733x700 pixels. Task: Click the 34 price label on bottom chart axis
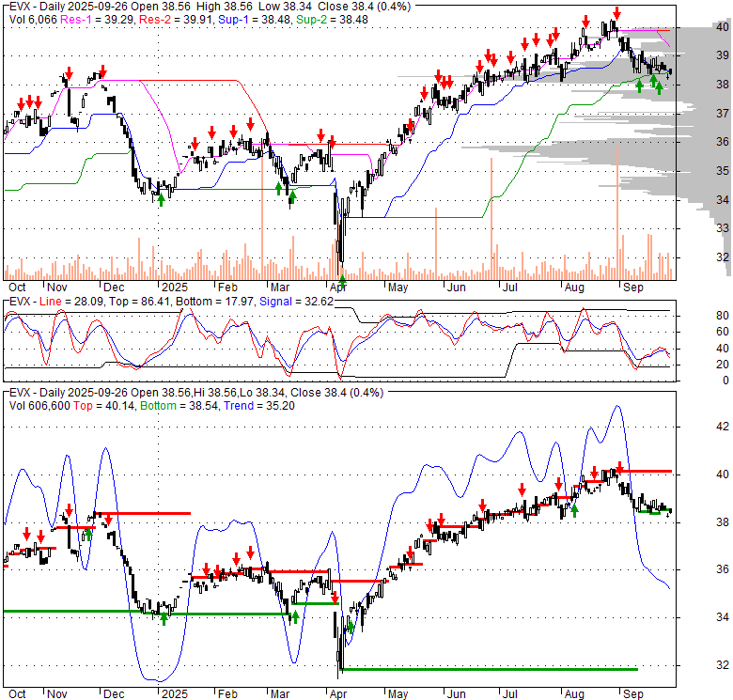tap(723, 617)
